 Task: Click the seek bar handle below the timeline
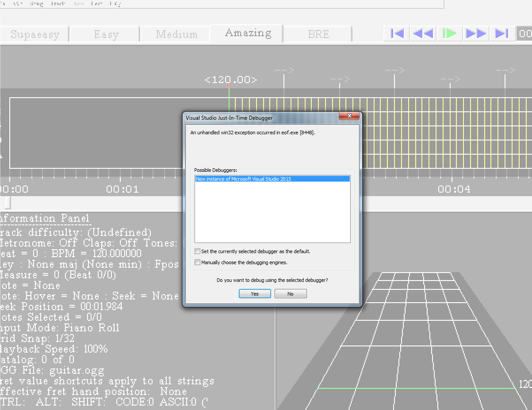point(7,202)
